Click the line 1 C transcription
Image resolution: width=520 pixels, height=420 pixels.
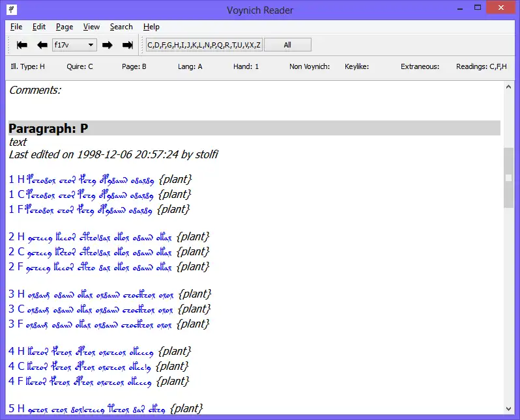coord(100,195)
